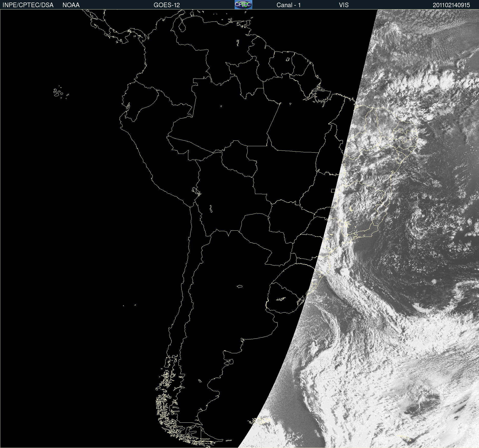Click the Canal - 1 label
Image resolution: width=479 pixels, height=448 pixels.
[x=289, y=5]
